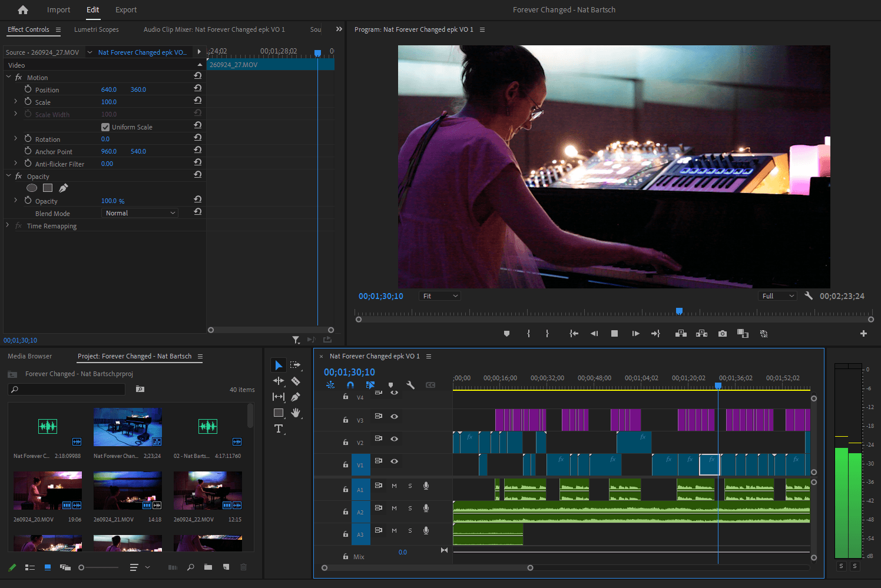Expand the Time Remapping effect
This screenshot has height=588, width=881.
pos(8,226)
